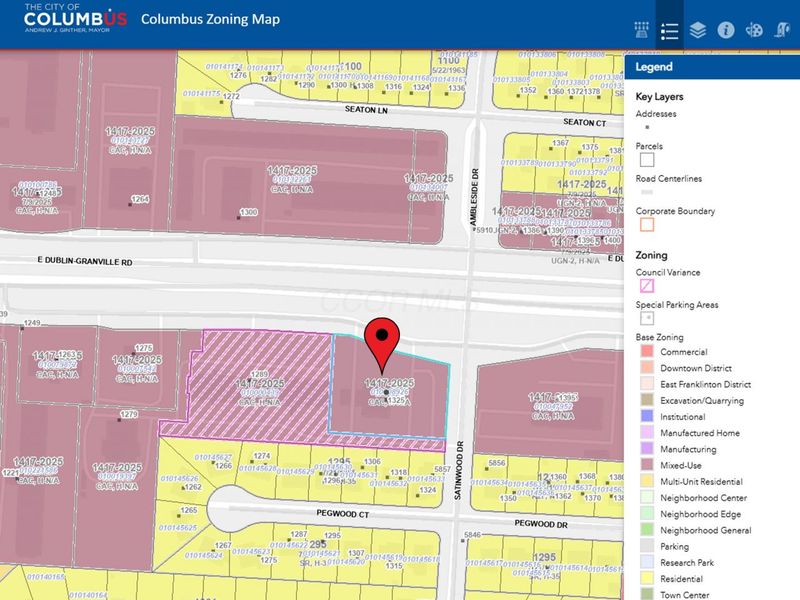Click the Institutional blue swatch
Viewport: 800px width, 600px height.
pos(646,416)
